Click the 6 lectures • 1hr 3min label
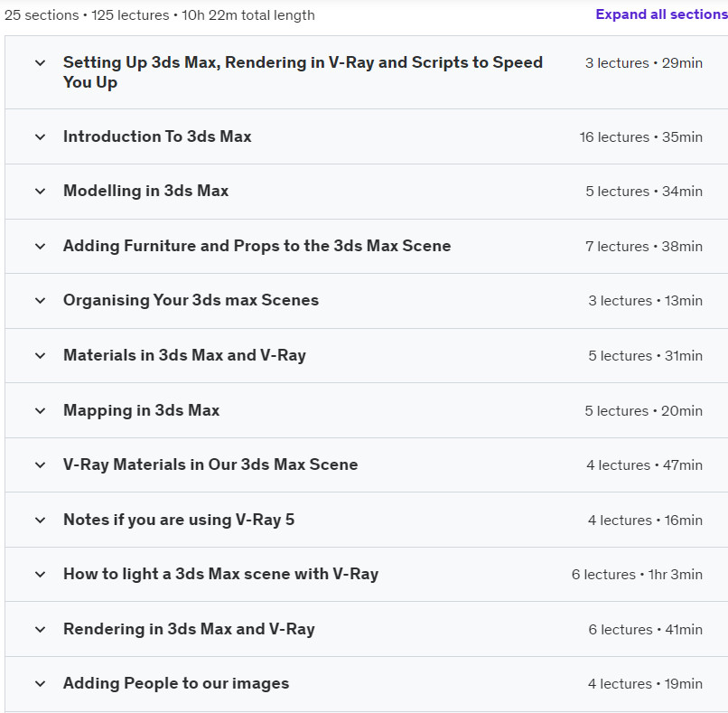728x713 pixels. click(x=637, y=575)
